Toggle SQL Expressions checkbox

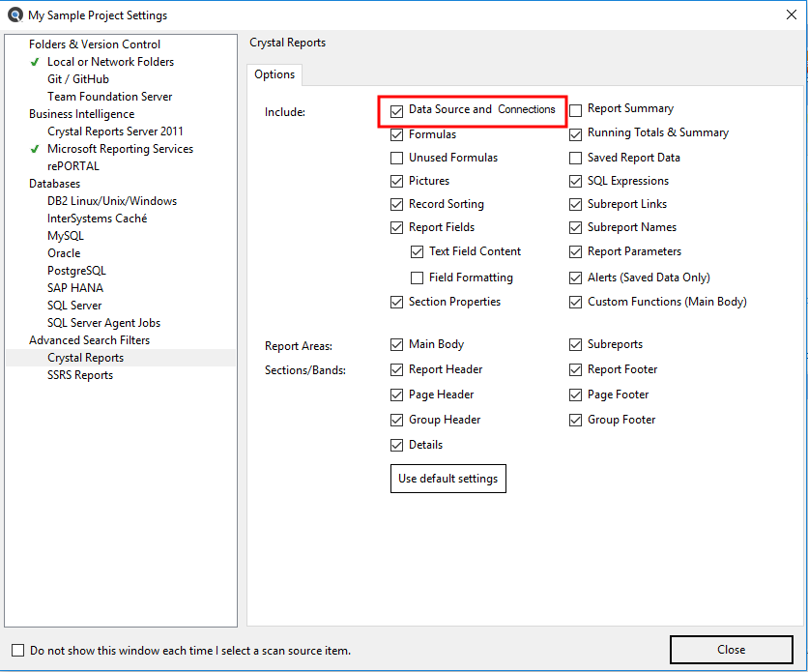coord(576,182)
